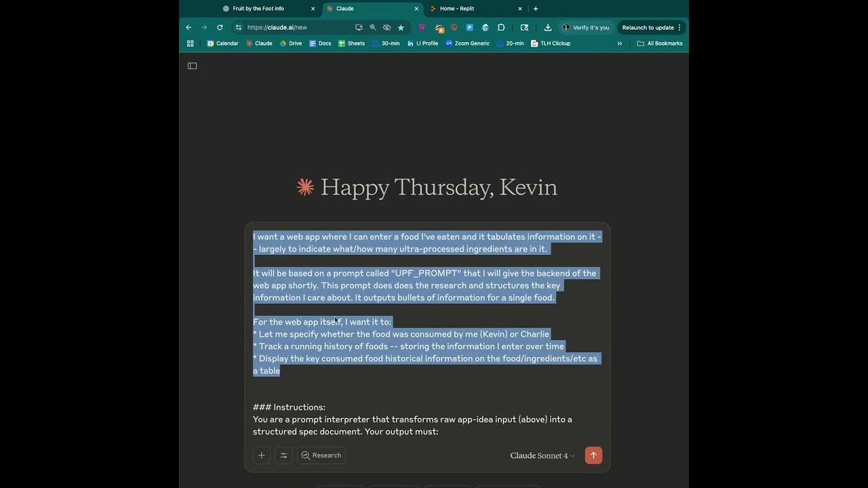Click the blue P extension icon

469,28
